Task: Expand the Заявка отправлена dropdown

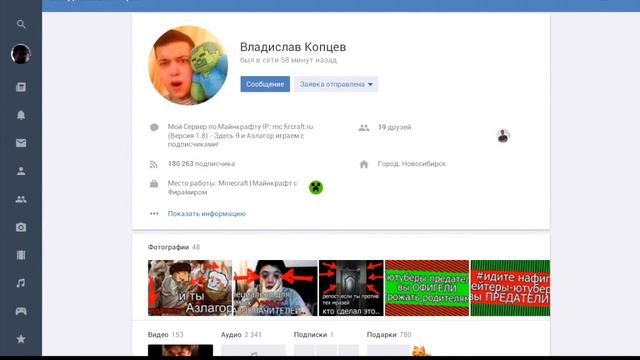Action: pos(336,84)
